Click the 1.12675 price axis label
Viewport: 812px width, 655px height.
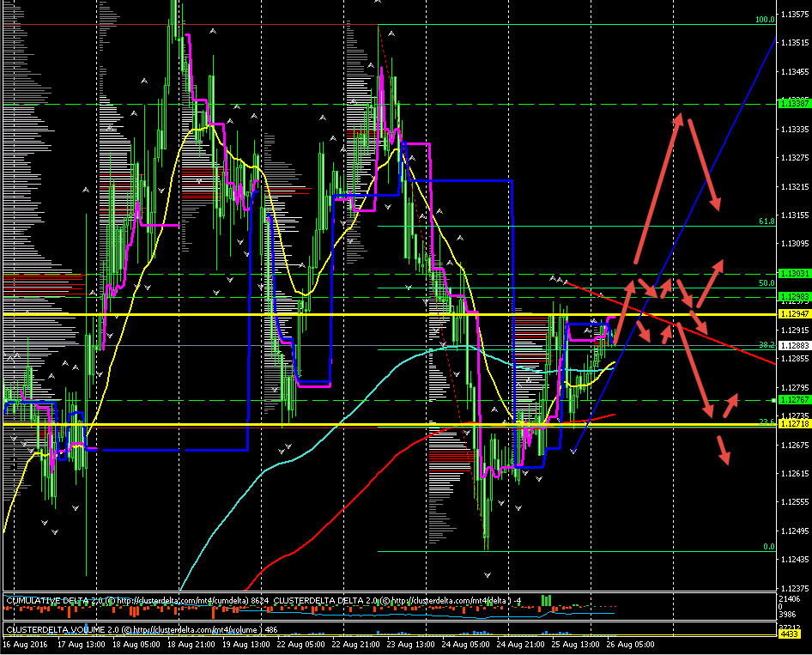pos(795,445)
